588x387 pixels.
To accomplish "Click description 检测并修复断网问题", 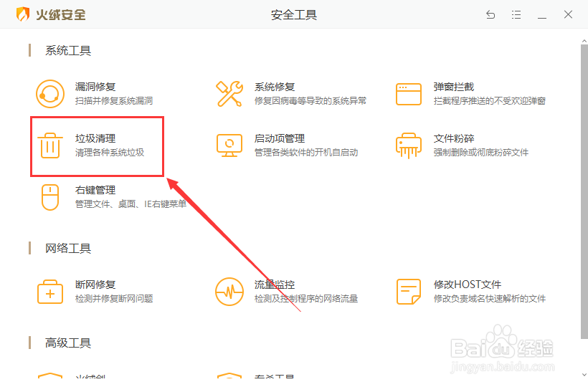I will click(114, 299).
